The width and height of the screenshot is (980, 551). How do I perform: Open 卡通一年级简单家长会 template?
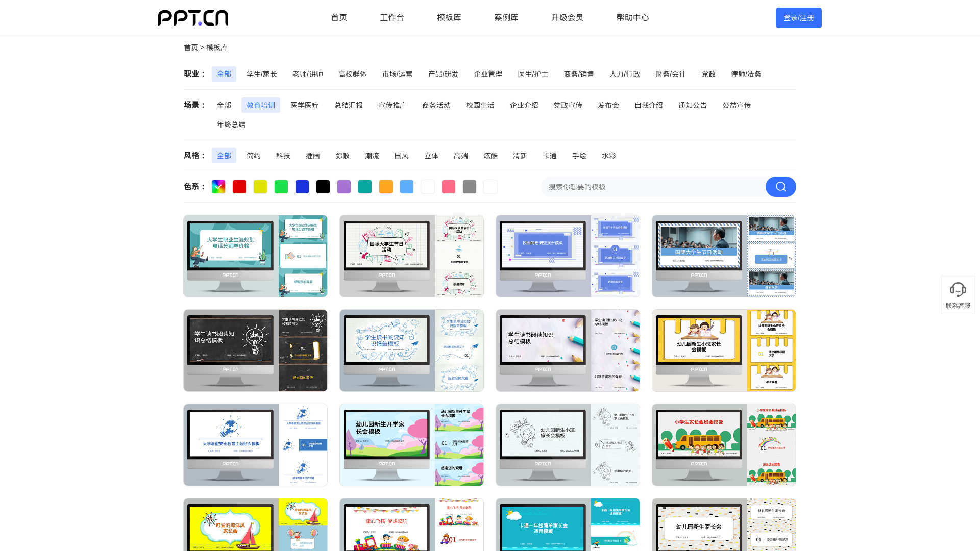[568, 524]
